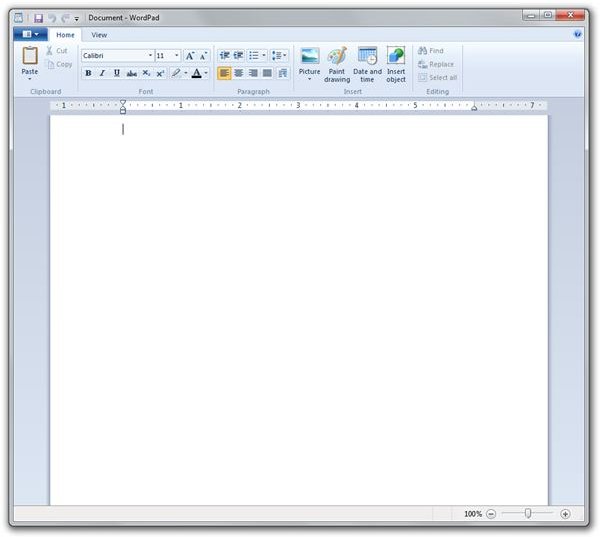
Task: Click the right indent marker on ruler
Action: click(x=474, y=108)
